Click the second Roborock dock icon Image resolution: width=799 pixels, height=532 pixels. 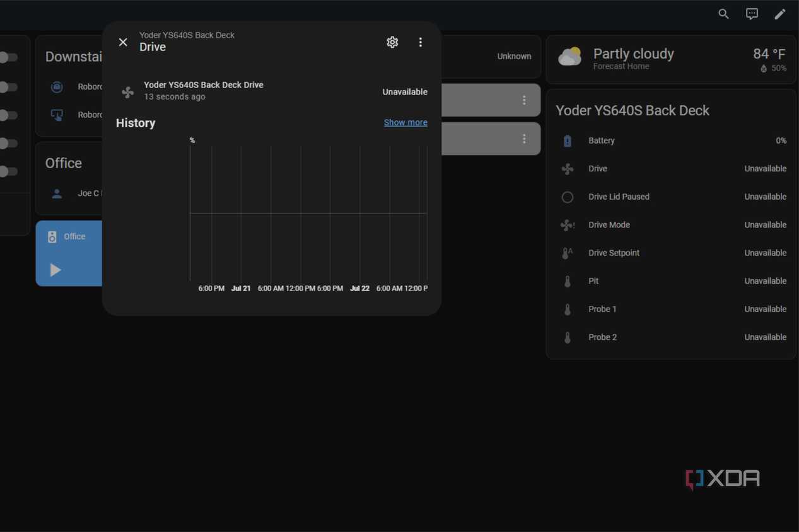click(x=57, y=115)
